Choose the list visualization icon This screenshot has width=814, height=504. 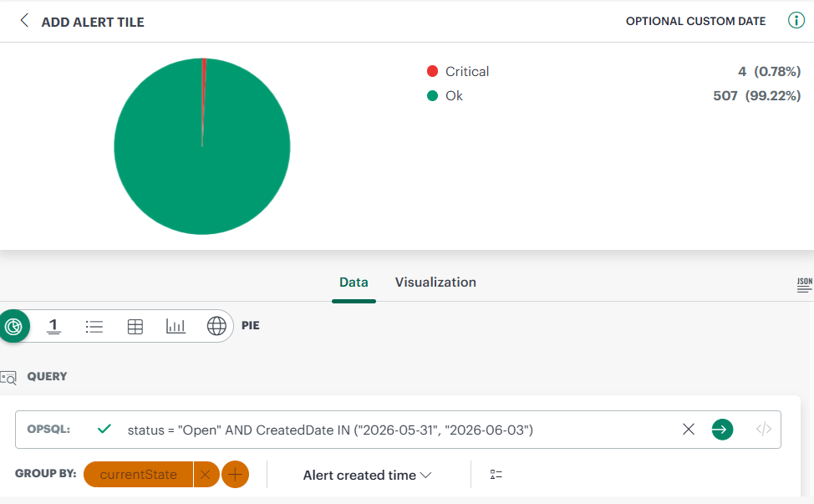[x=94, y=327]
